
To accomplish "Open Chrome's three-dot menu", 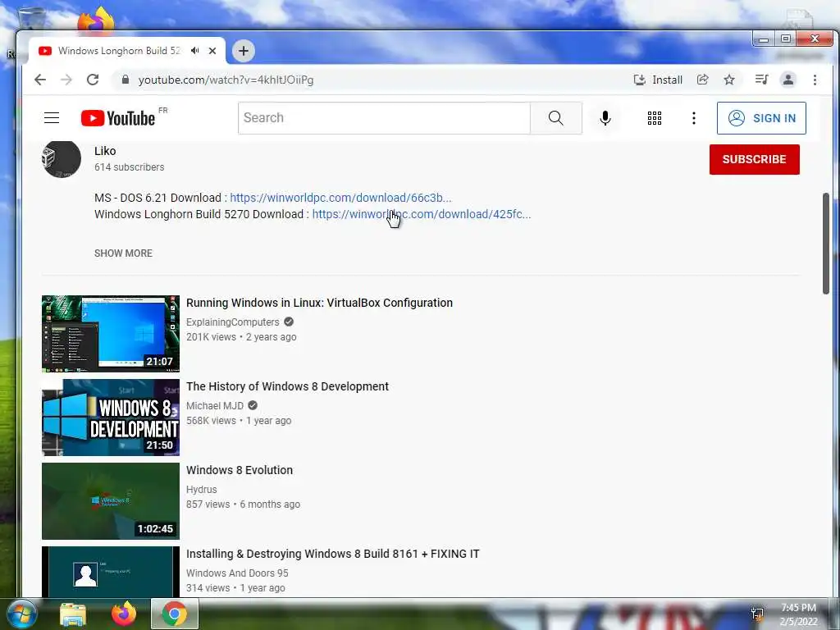I will tap(815, 80).
